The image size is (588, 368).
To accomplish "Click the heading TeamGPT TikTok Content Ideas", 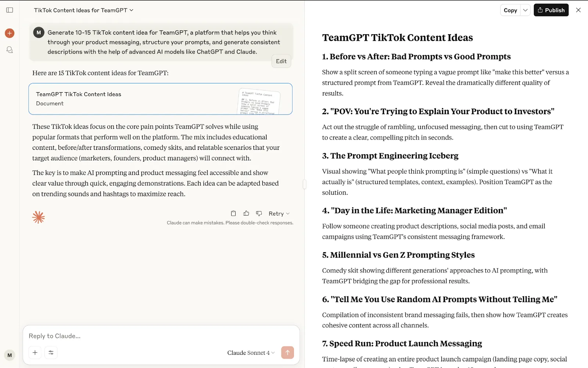I will pos(398,38).
